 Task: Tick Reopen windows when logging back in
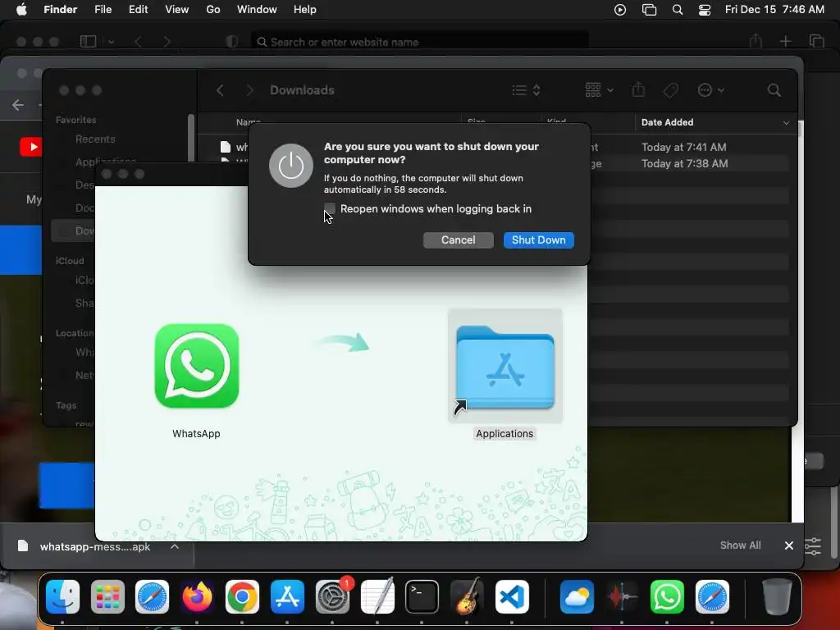tap(330, 208)
